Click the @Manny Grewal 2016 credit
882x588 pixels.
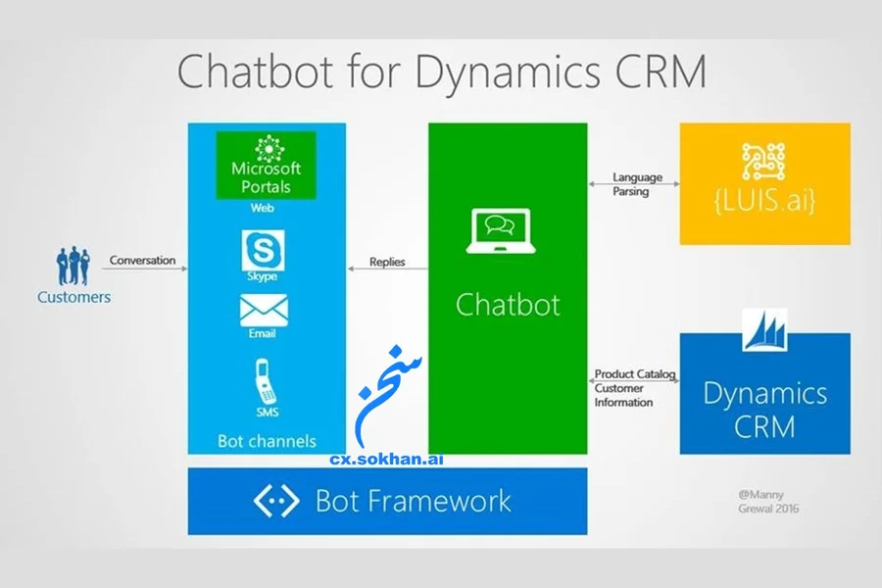click(768, 502)
